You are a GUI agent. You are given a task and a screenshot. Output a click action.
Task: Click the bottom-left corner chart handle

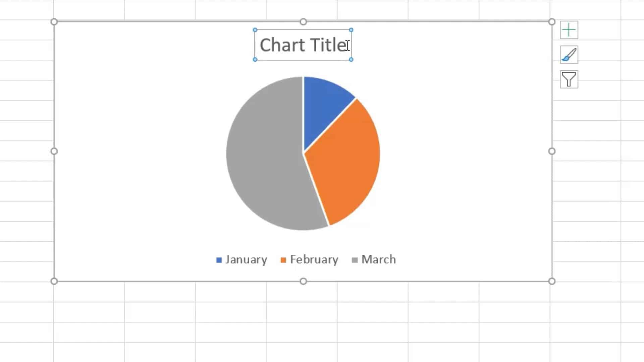coord(54,281)
